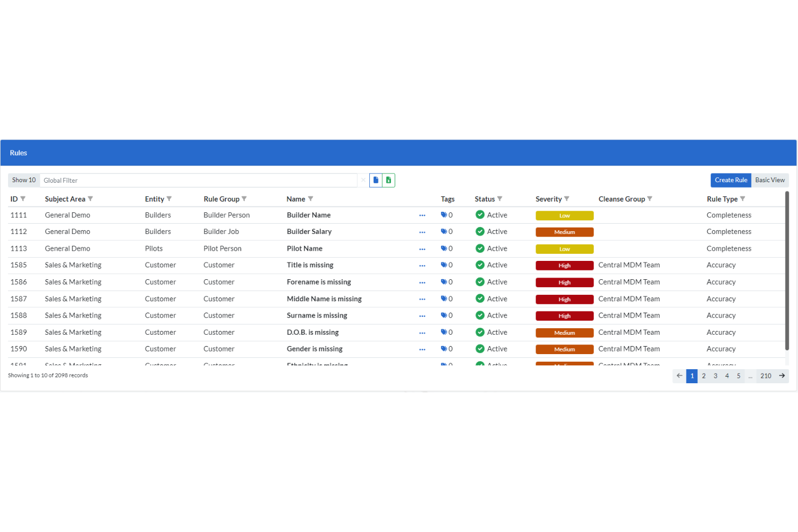Toggle Active status for D.O.B. is missing rule
The height and width of the screenshot is (532, 798).
[479, 332]
